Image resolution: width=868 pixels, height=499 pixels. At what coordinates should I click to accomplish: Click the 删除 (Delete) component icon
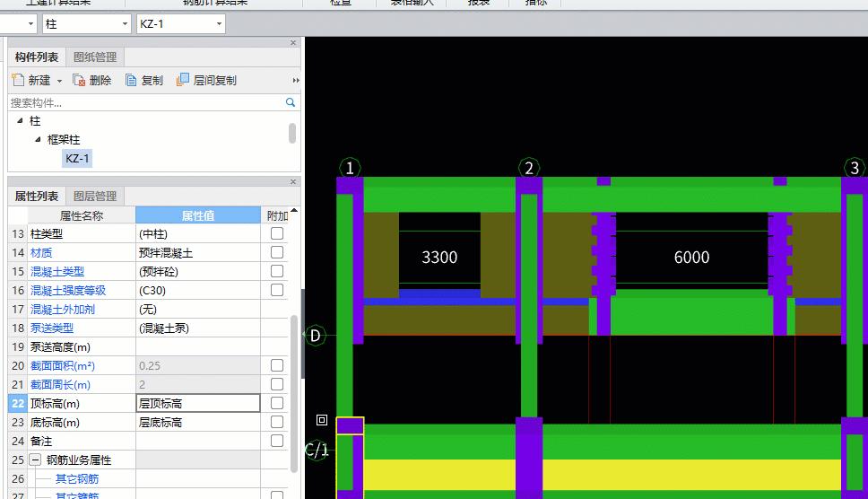(79, 80)
